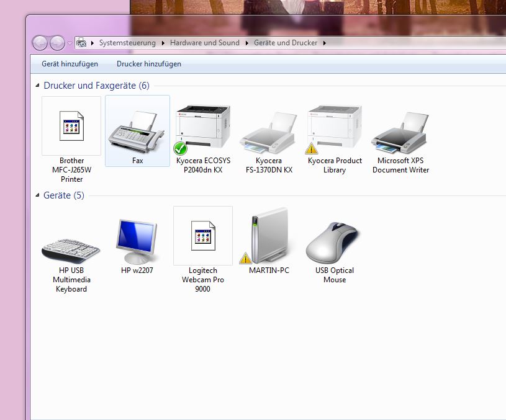The height and width of the screenshot is (420, 506).
Task: Expand the arrow after Geräte und Drucker
Action: click(325, 43)
